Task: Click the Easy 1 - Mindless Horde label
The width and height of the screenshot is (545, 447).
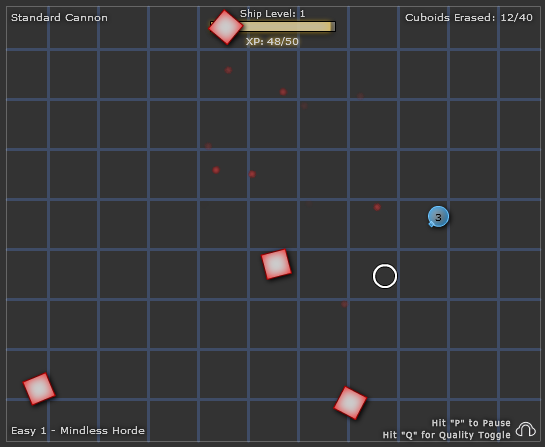Action: coord(78,430)
